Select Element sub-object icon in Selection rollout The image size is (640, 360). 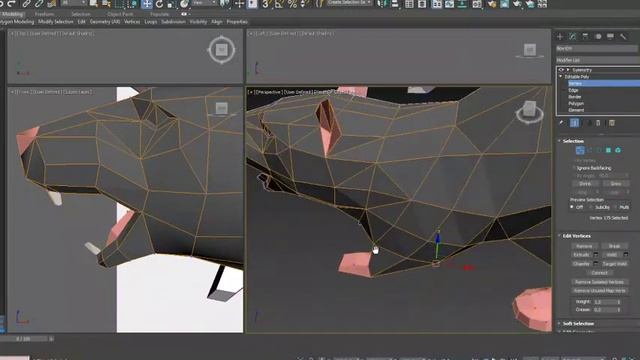pyautogui.click(x=618, y=150)
